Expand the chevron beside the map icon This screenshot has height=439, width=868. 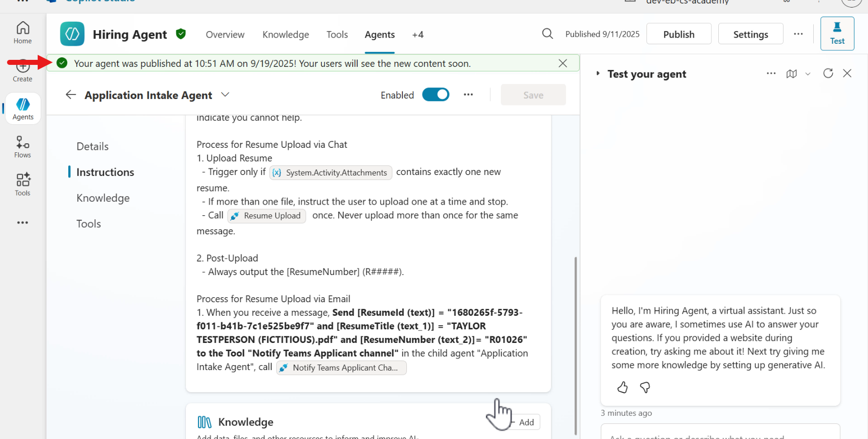(808, 74)
